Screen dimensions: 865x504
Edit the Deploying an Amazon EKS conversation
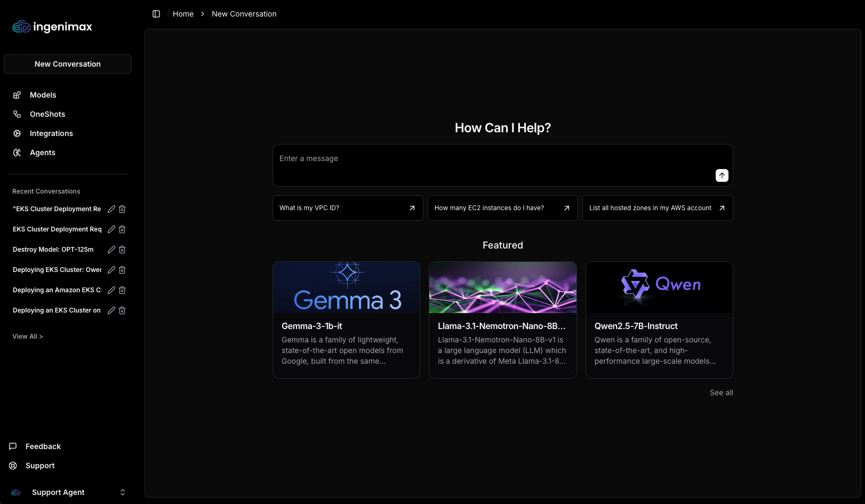[111, 290]
